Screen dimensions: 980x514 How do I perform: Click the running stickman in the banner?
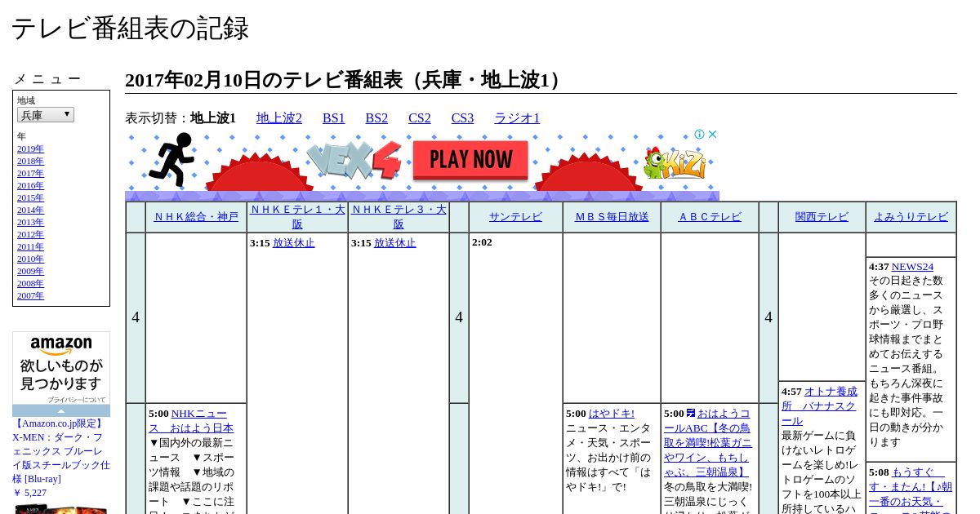171,159
